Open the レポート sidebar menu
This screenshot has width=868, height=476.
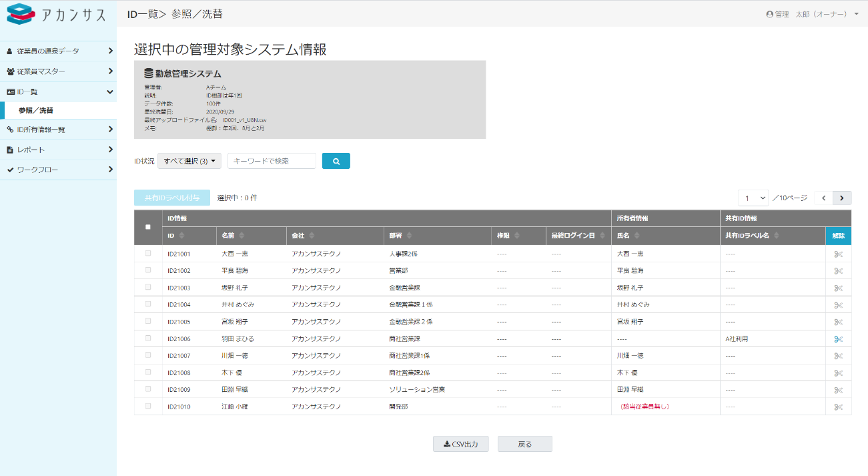coord(58,150)
